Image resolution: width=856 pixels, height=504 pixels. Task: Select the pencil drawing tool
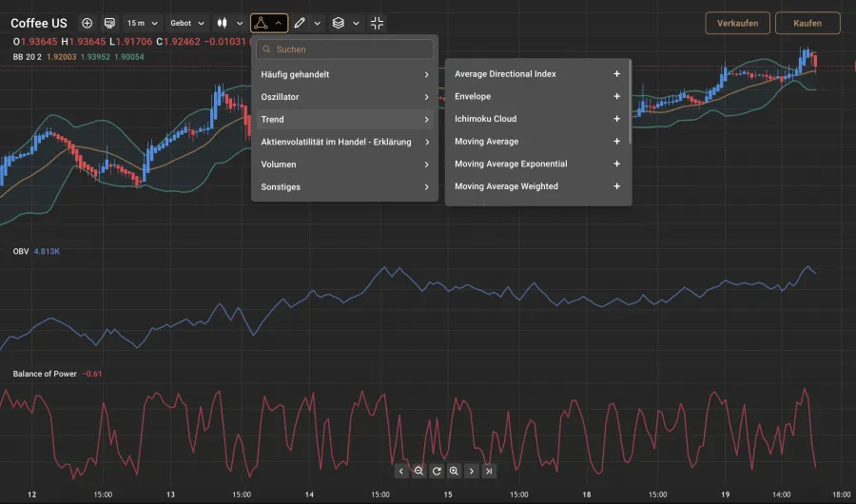point(300,23)
